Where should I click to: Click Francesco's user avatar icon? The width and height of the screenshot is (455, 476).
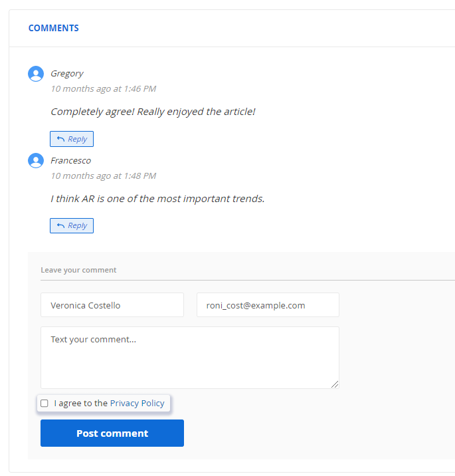(36, 161)
